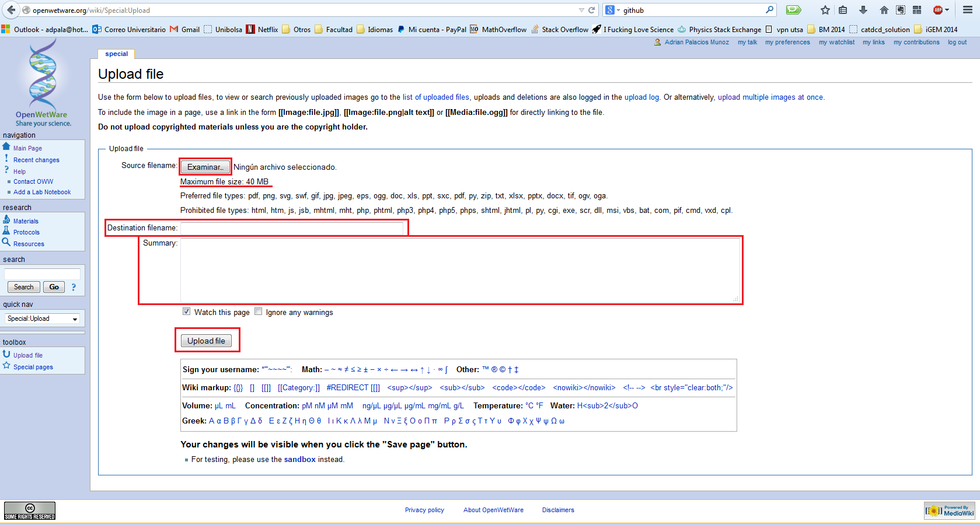Click the MediaWiki powered-by badge
980x525 pixels.
[950, 511]
